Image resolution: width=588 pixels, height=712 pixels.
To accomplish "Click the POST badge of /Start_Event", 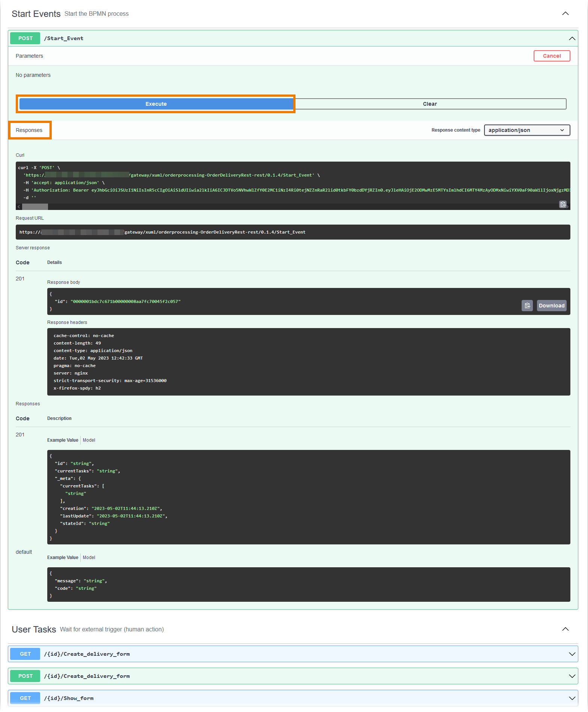I will [x=25, y=38].
